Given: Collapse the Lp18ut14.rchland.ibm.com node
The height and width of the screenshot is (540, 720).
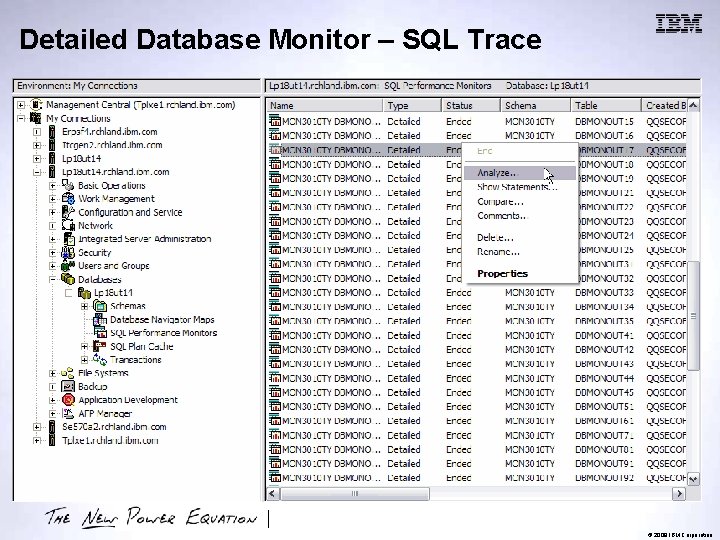Looking at the screenshot, I should (x=37, y=172).
